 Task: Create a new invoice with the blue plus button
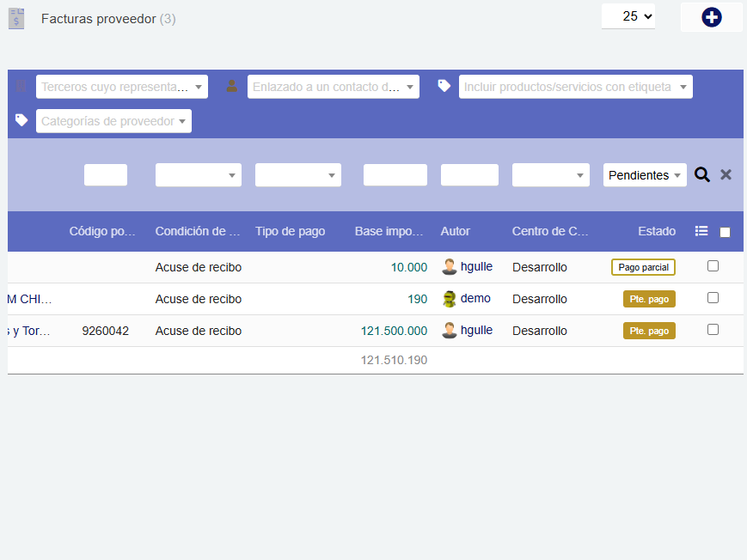click(711, 16)
